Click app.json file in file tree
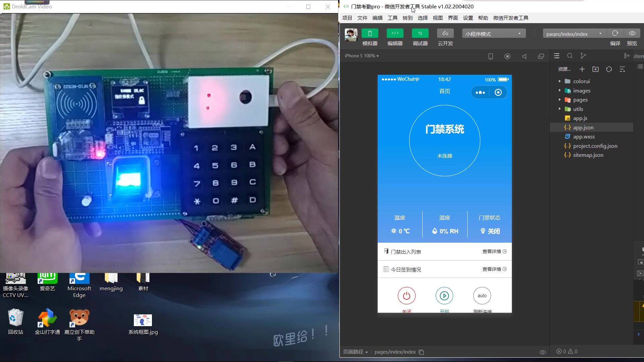 click(x=583, y=127)
